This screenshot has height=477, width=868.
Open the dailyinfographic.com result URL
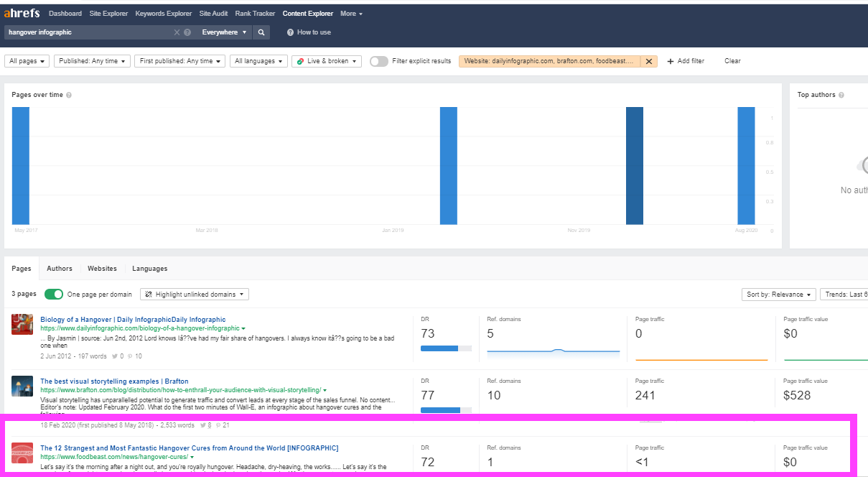point(140,328)
